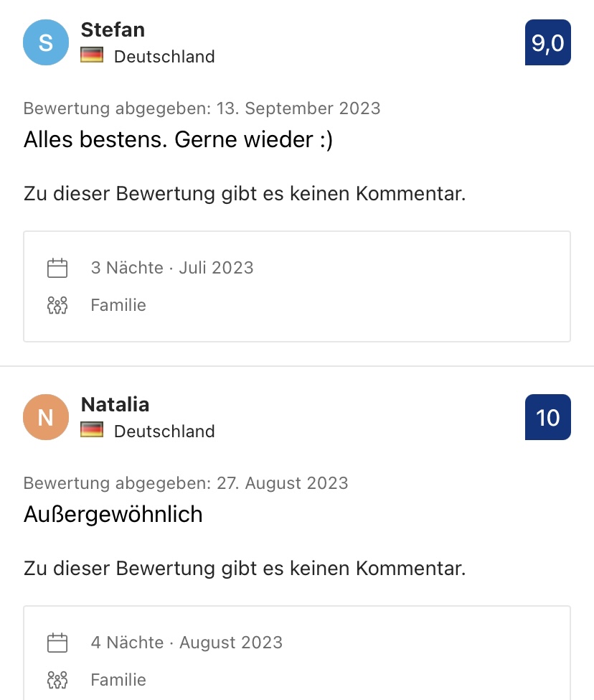Click calendar icon beside 3 Nächte
Screen dimensions: 594x700
pos(57,268)
